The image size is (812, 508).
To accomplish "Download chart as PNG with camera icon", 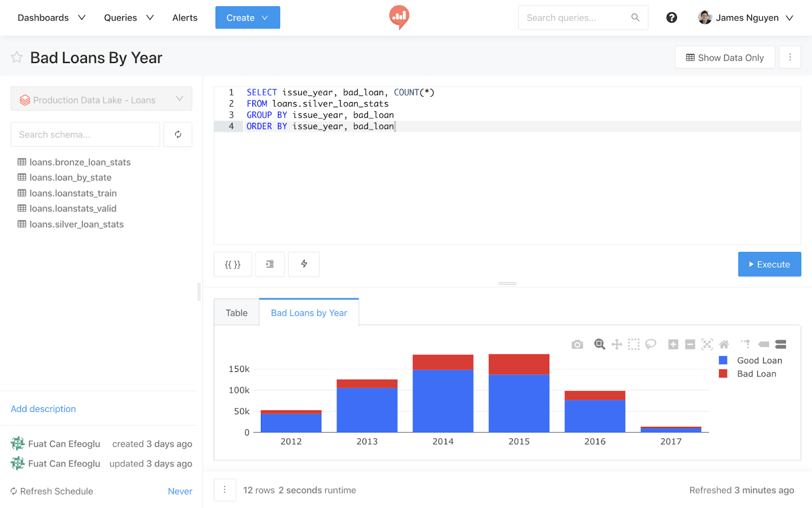I will coord(577,345).
